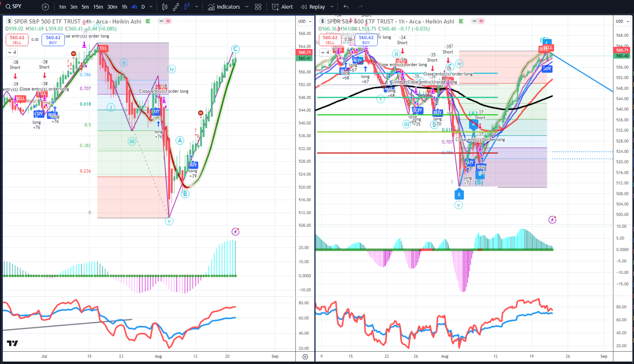634x364 pixels.
Task: Click the TradingView logo in left chart
Action: click(12, 343)
